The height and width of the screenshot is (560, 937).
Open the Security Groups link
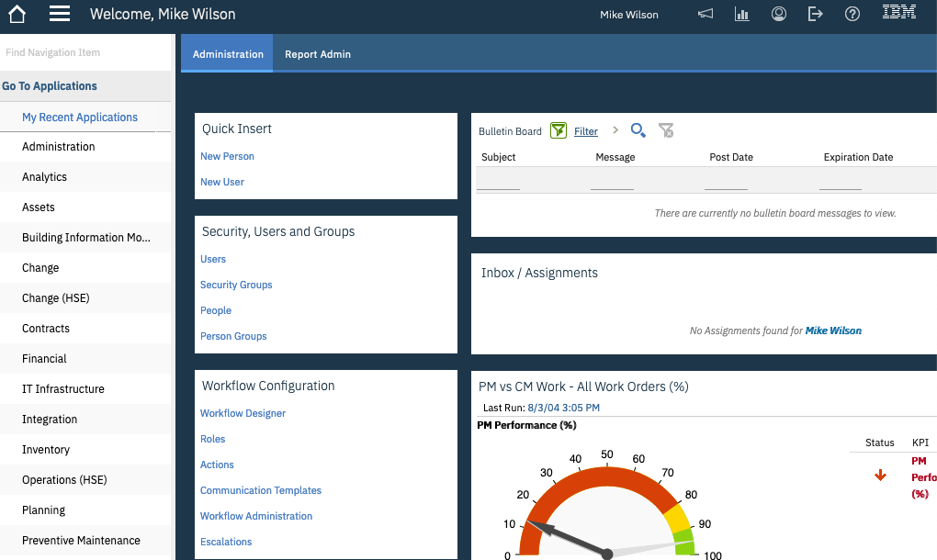(x=236, y=285)
